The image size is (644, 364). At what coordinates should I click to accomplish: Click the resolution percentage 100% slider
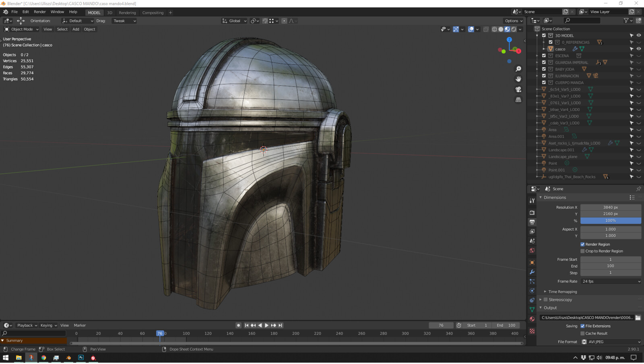click(x=611, y=221)
